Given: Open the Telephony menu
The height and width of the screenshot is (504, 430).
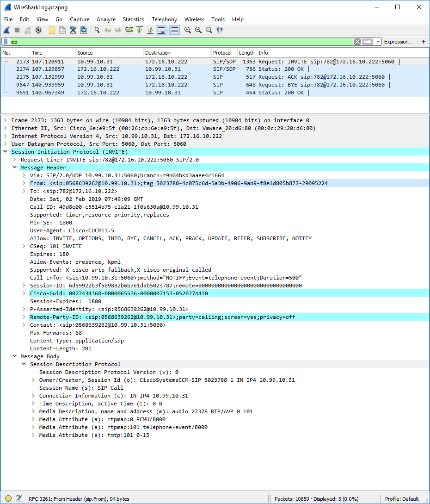Looking at the screenshot, I should click(x=164, y=19).
